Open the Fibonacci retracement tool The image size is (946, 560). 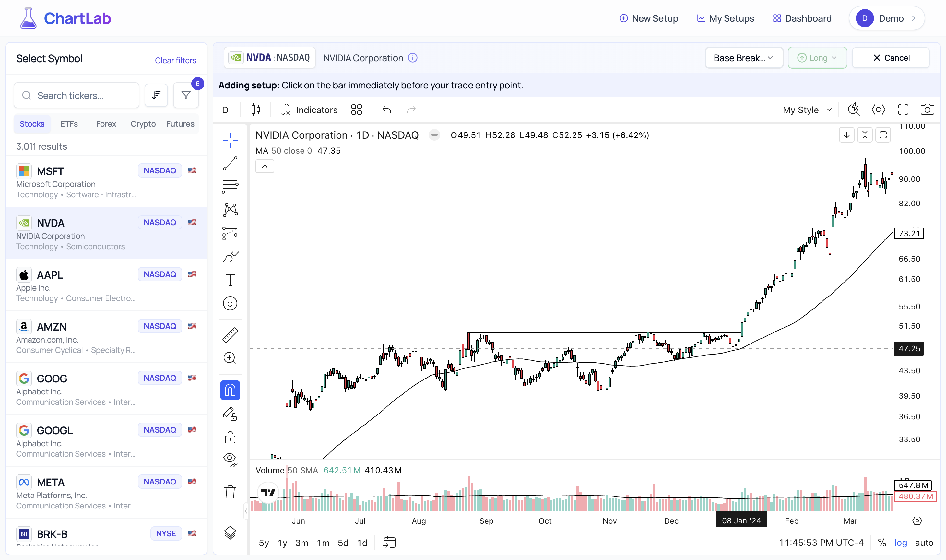point(230,187)
